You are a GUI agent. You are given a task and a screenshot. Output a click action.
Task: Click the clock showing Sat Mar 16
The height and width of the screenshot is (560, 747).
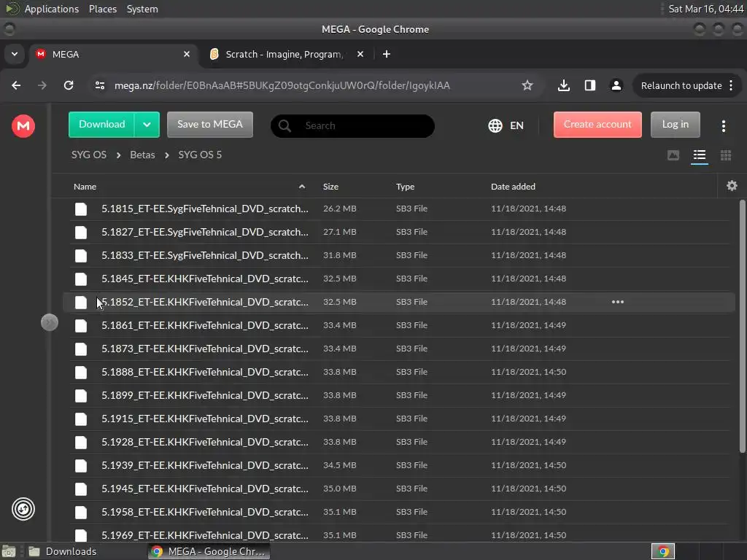coord(705,9)
